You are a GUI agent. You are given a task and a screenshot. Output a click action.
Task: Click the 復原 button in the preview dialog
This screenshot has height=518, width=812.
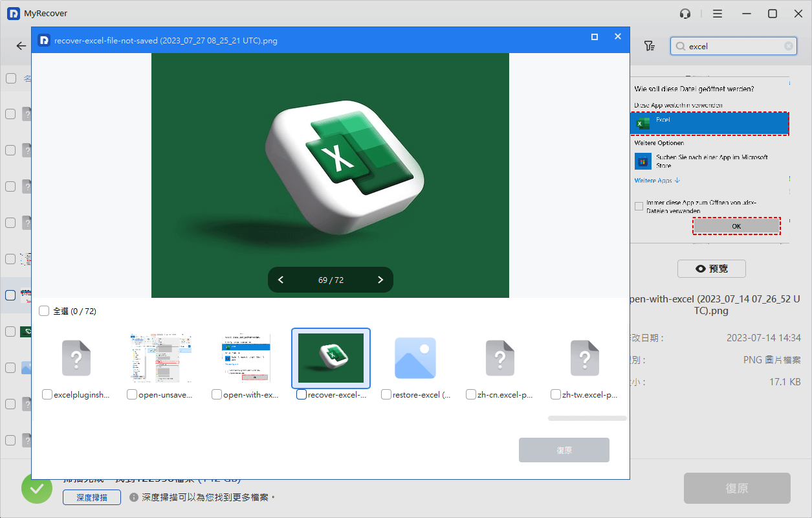pyautogui.click(x=564, y=450)
